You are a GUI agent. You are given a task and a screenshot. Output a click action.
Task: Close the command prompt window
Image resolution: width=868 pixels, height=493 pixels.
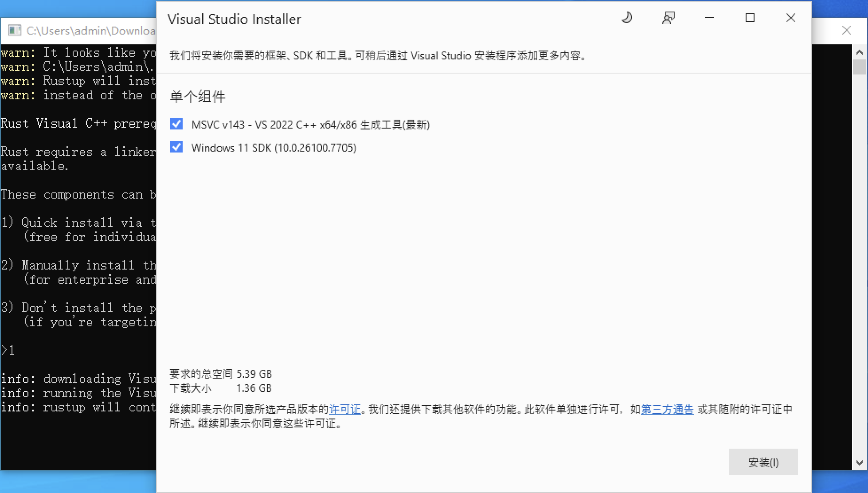tap(847, 30)
